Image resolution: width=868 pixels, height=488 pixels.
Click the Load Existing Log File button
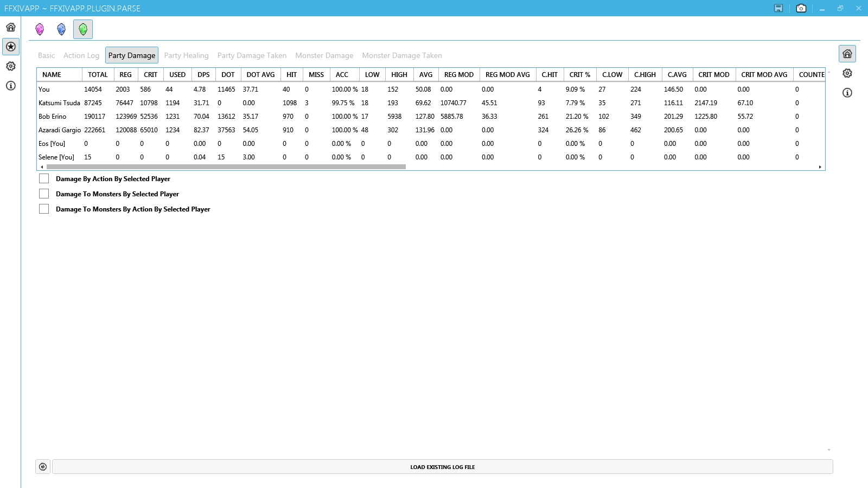[x=442, y=467]
